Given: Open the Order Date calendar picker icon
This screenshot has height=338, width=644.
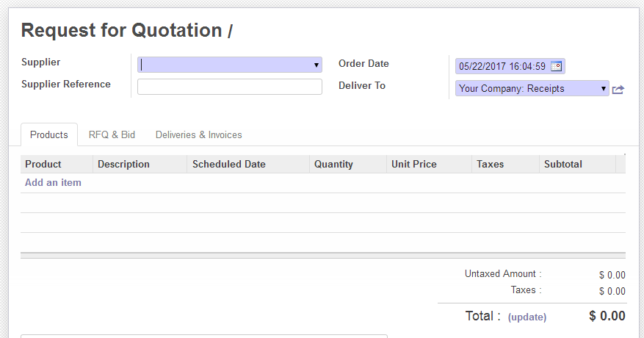Looking at the screenshot, I should (556, 66).
